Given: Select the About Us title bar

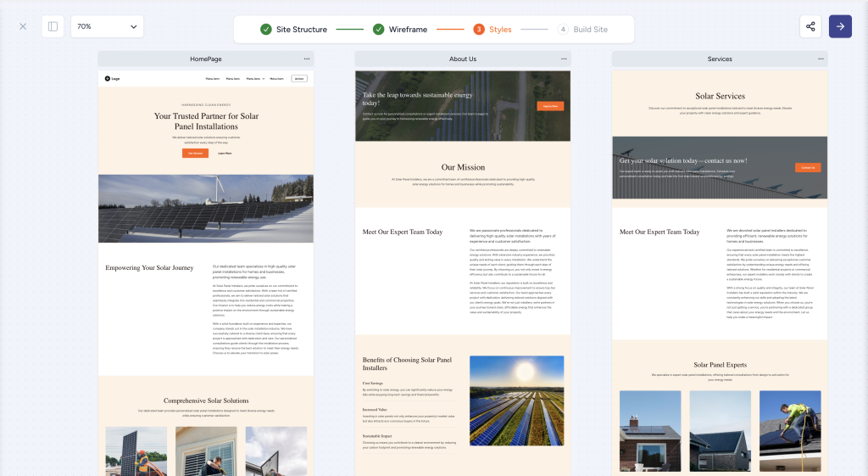Looking at the screenshot, I should click(463, 59).
